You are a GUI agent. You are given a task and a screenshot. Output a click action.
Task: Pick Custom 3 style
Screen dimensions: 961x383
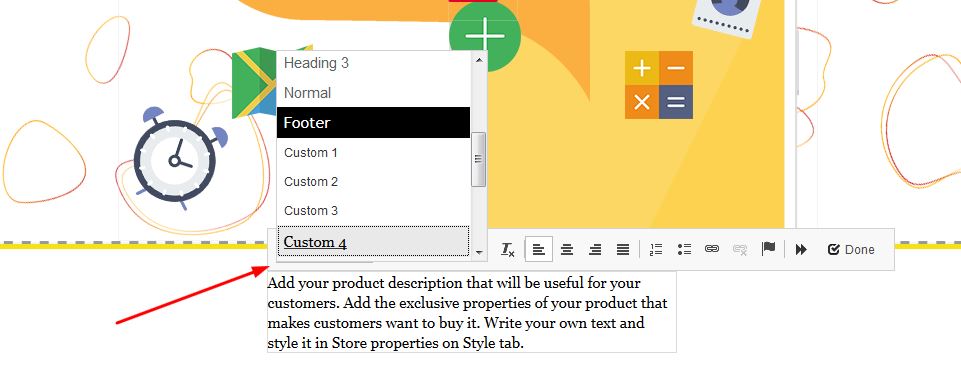373,210
